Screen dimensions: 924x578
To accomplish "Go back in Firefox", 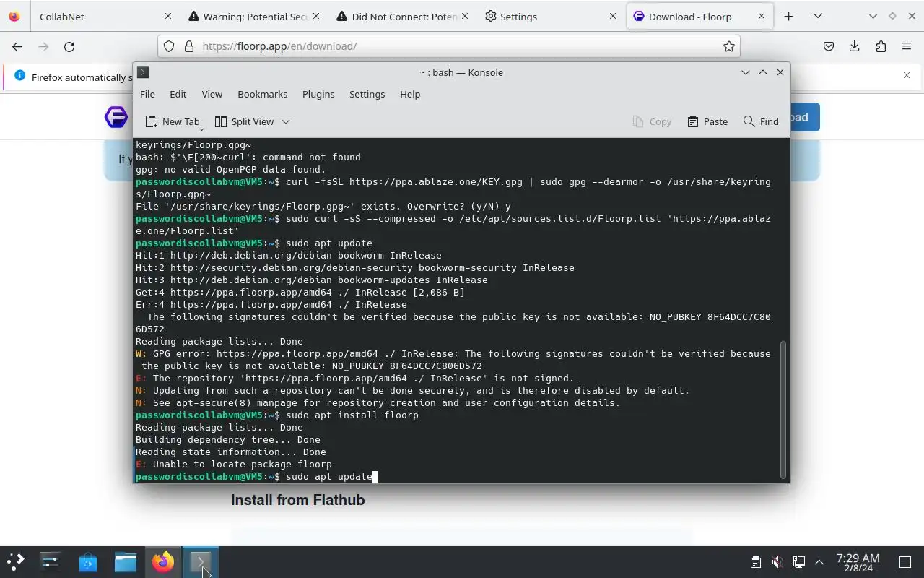I will pos(17,46).
